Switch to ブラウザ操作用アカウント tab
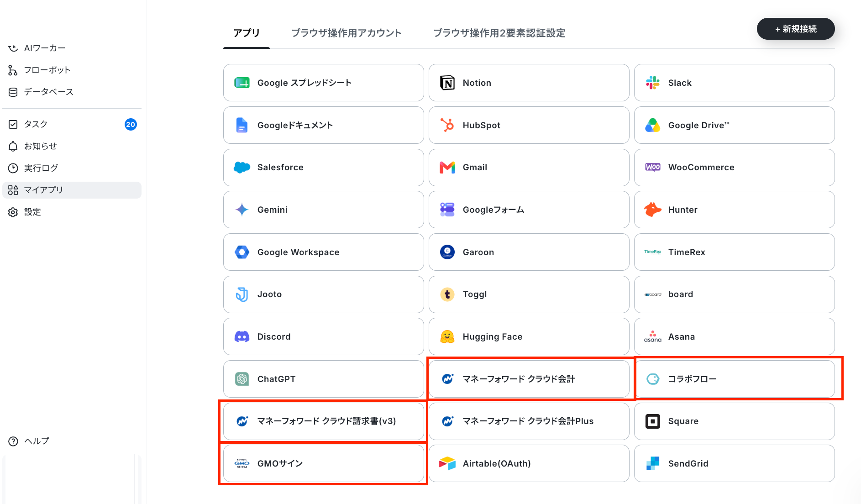 (x=346, y=33)
